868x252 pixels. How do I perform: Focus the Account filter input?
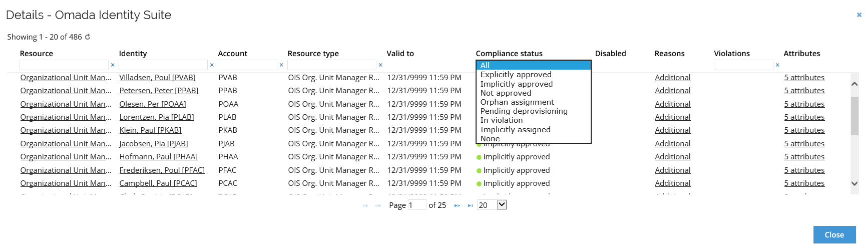coord(247,65)
